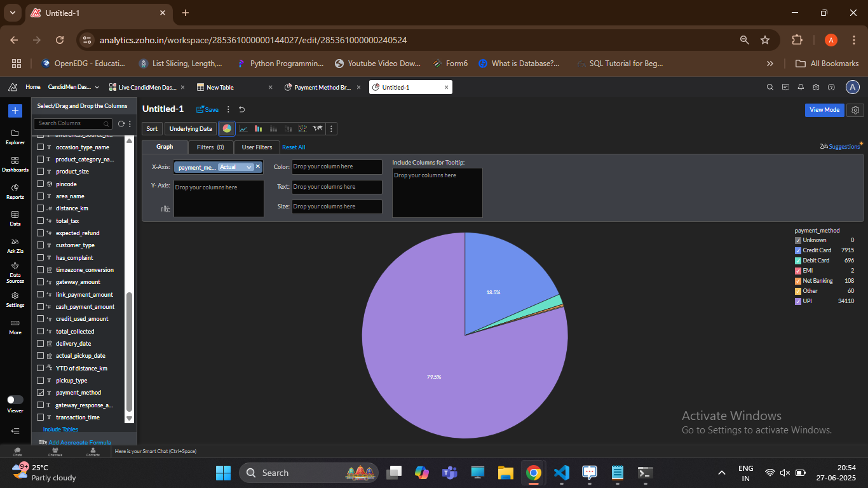
Task: Open Settings in the left sidebar
Action: [x=15, y=299]
